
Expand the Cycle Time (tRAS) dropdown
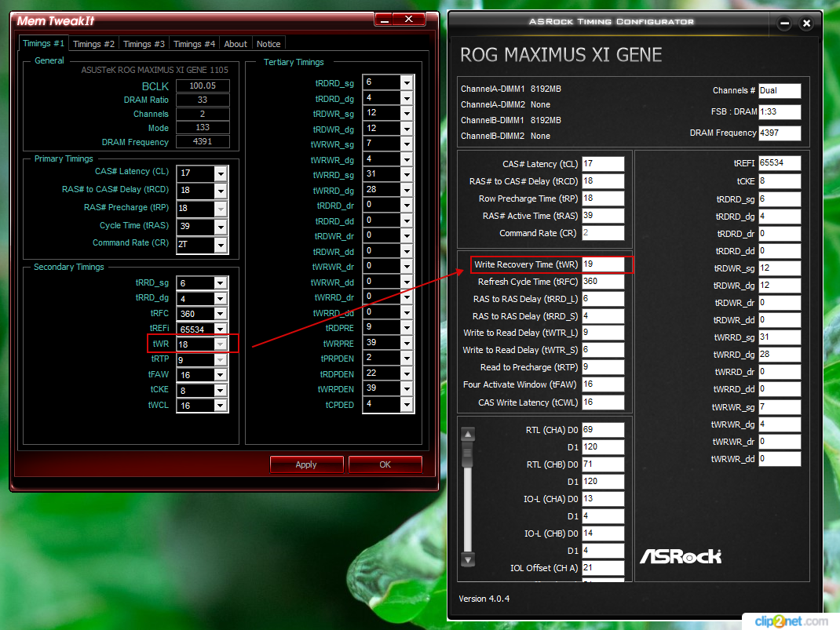click(220, 227)
